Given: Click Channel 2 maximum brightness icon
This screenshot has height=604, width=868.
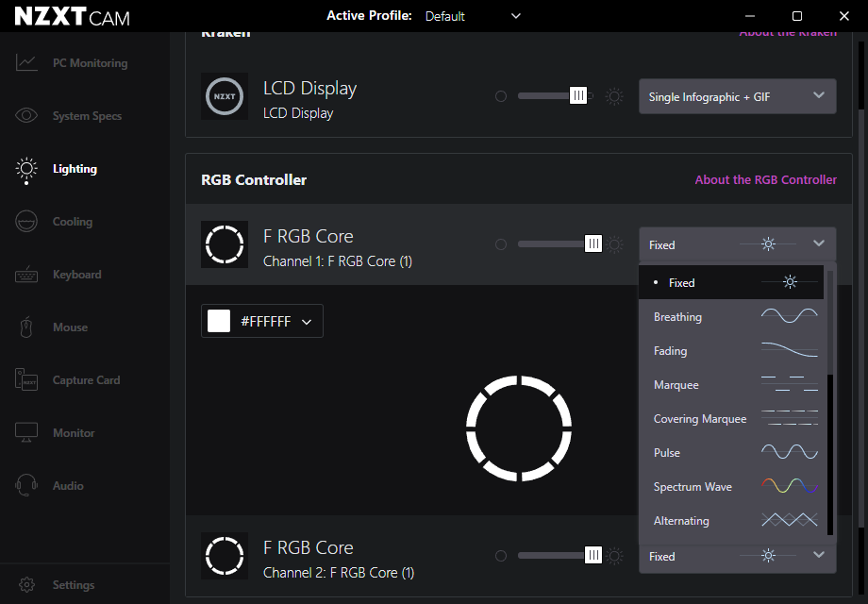Looking at the screenshot, I should point(614,556).
